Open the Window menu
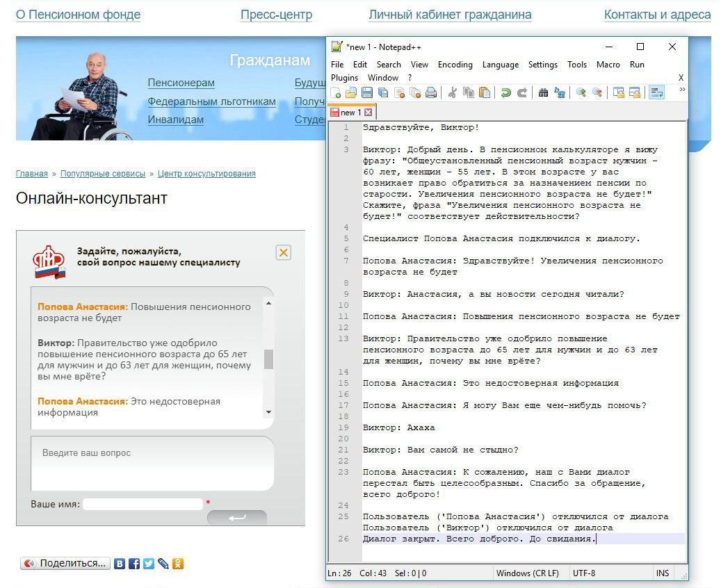Image resolution: width=721 pixels, height=588 pixels. (382, 78)
